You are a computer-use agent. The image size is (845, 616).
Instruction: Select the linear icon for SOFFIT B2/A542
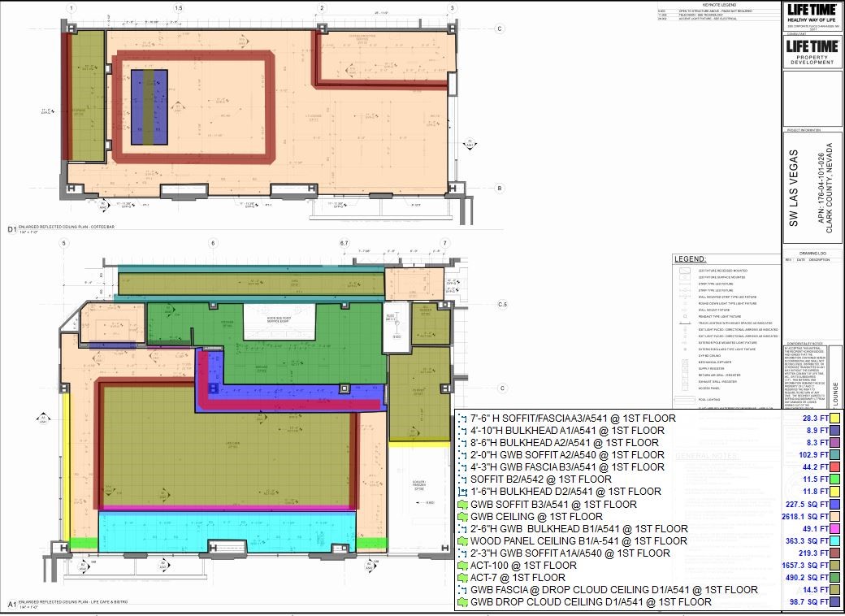[x=462, y=479]
